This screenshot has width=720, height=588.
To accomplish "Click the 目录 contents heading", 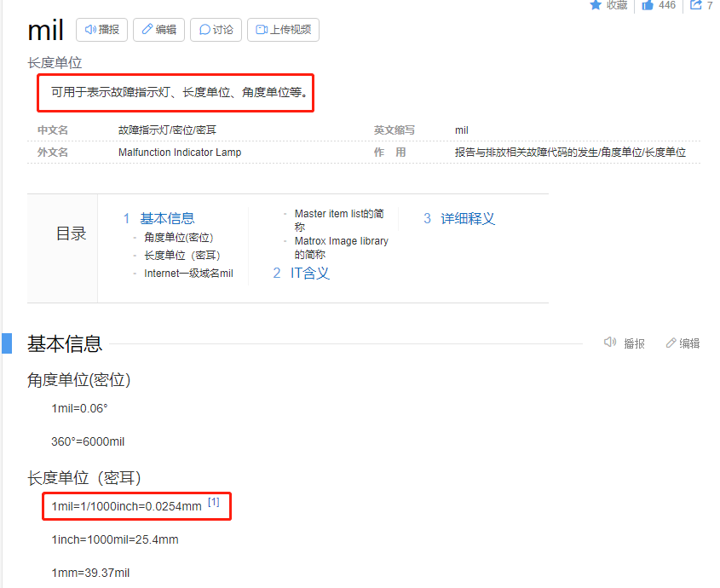I will [x=71, y=233].
